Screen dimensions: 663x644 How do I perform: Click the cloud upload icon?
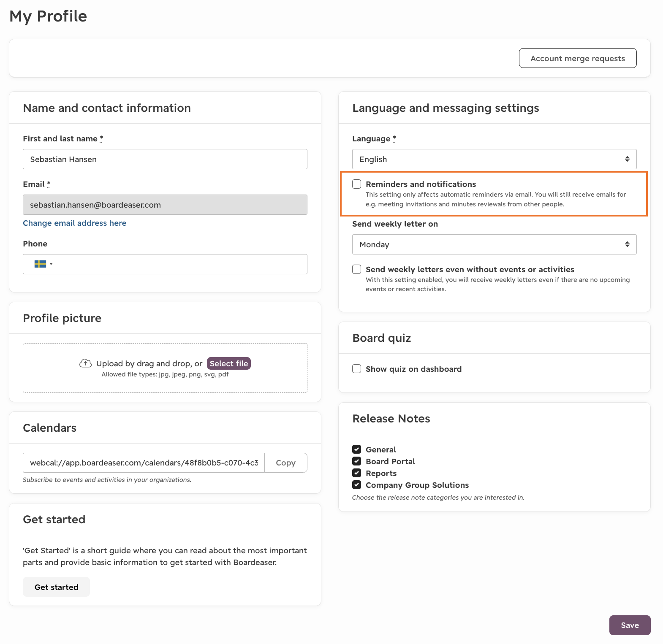[85, 363]
